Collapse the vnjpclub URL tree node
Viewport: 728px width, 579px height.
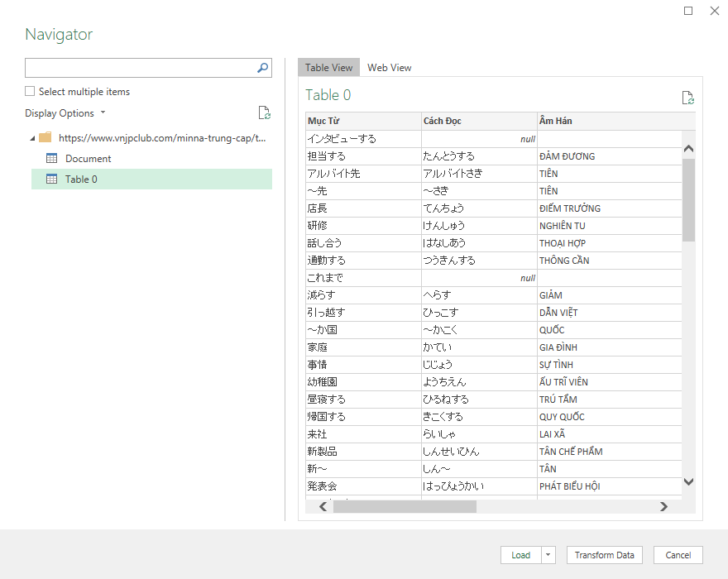pyautogui.click(x=32, y=138)
